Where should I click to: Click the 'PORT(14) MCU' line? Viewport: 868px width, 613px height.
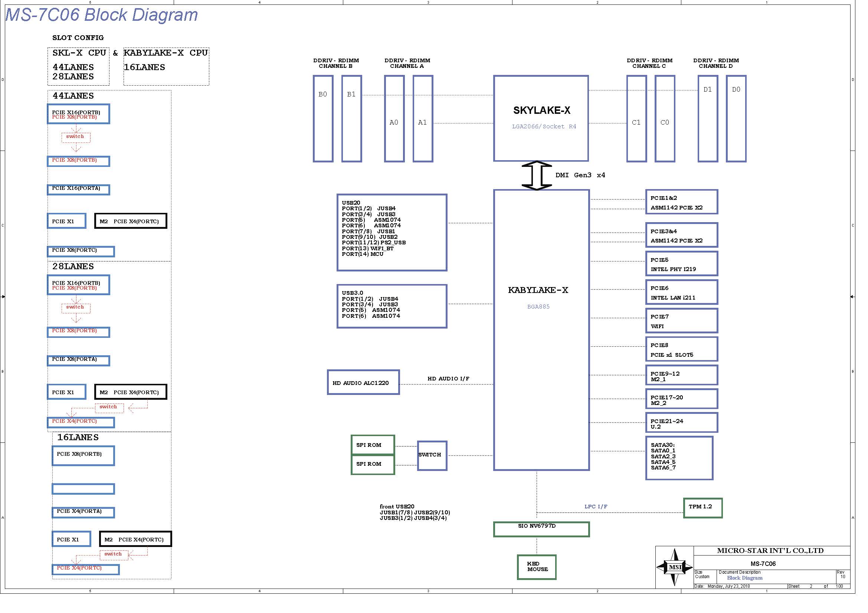[x=363, y=254]
